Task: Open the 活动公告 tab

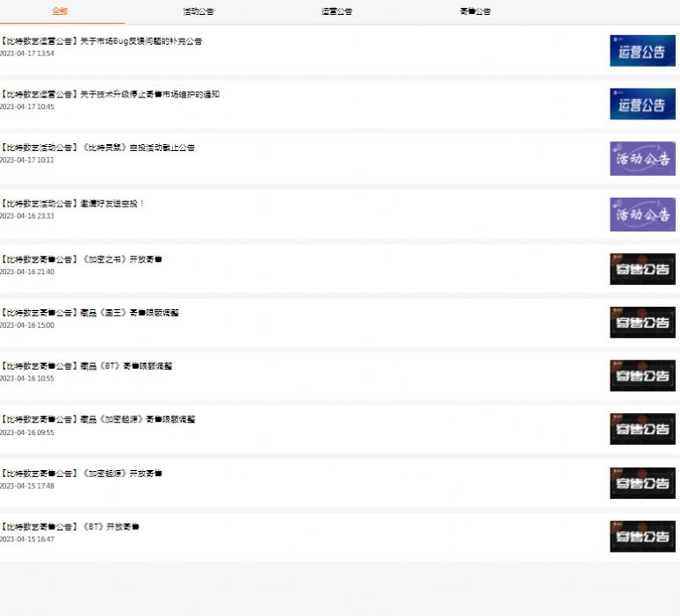Action: pyautogui.click(x=198, y=11)
